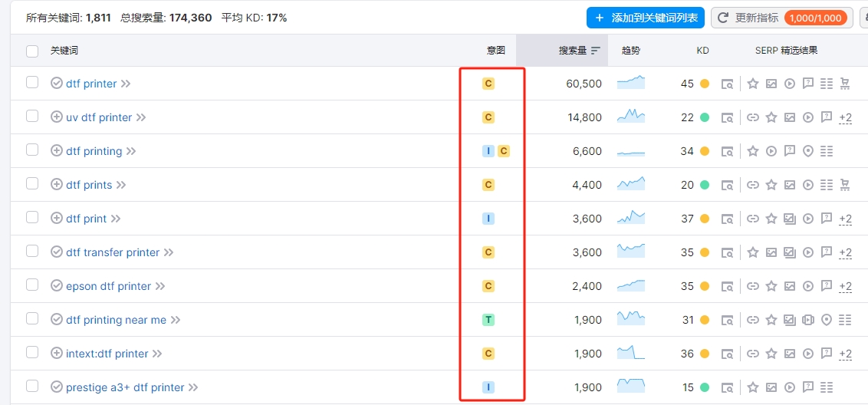The height and width of the screenshot is (405, 868).
Task: Expand double chevron next to dtf printing
Action: [131, 152]
